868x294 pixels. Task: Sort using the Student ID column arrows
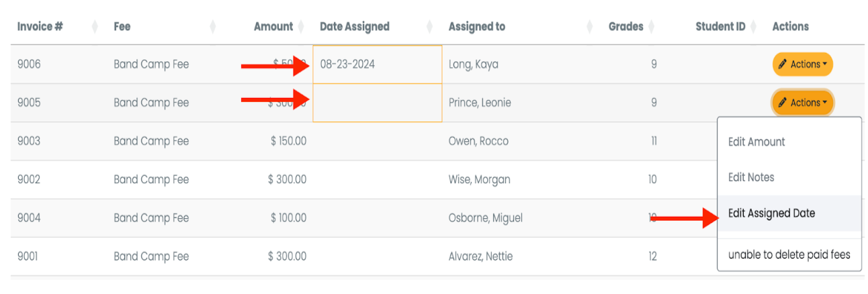[x=753, y=27]
